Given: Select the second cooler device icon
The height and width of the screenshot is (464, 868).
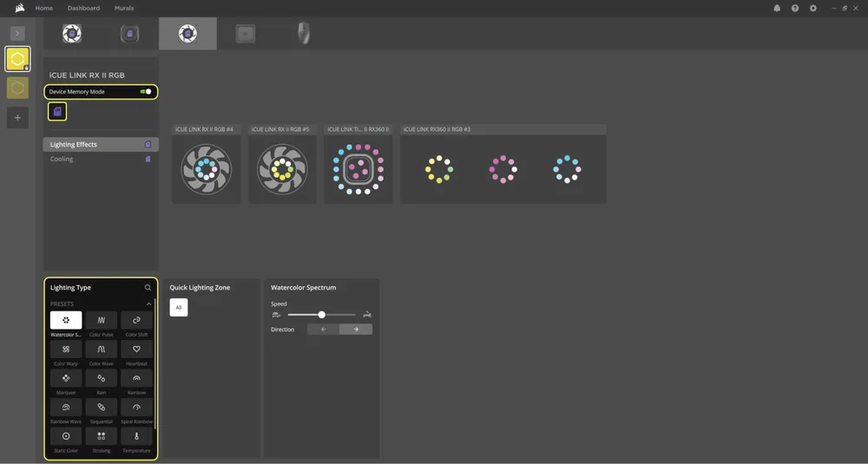Looking at the screenshot, I should (x=129, y=33).
